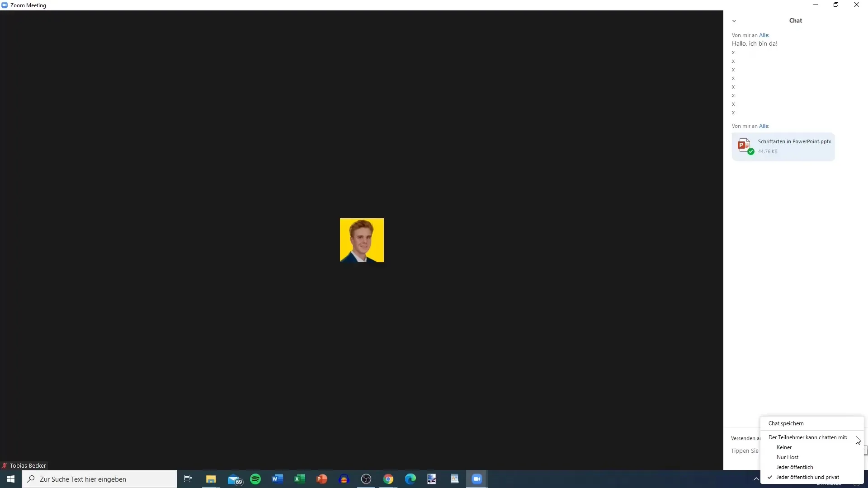Open Spotify from the taskbar
The height and width of the screenshot is (488, 868).
click(255, 479)
